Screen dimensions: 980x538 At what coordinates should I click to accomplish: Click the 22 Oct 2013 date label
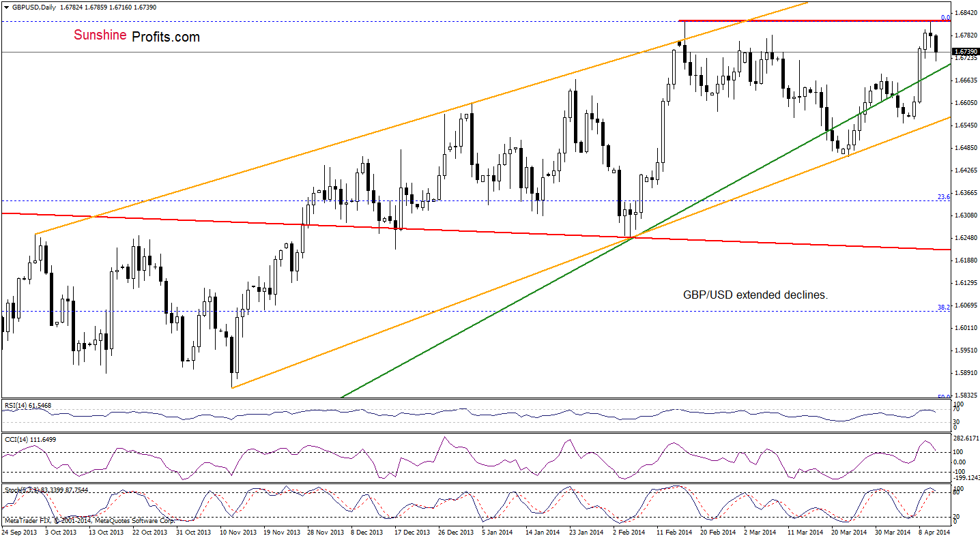pyautogui.click(x=151, y=532)
